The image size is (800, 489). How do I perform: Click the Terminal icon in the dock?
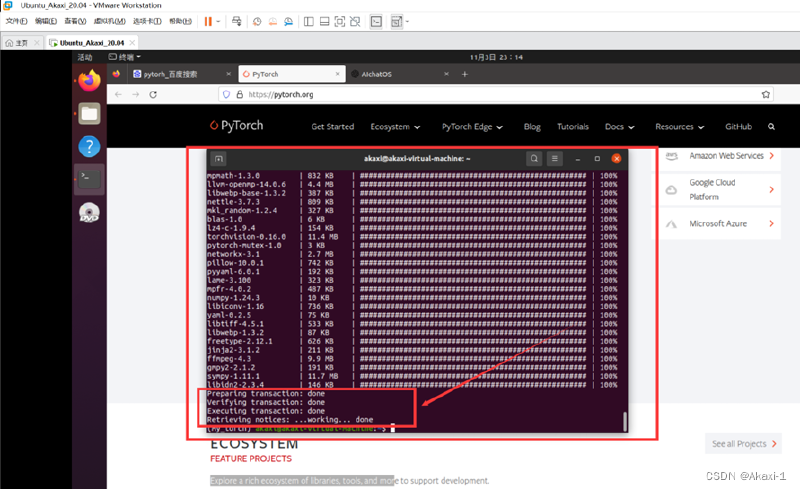89,179
